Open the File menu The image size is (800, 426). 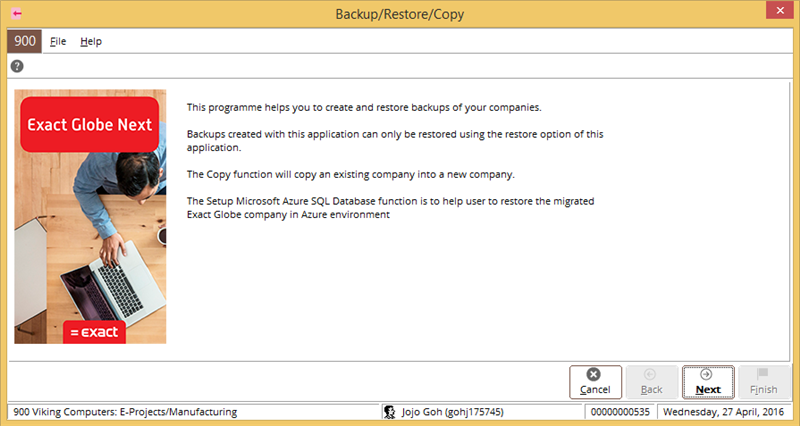[58, 41]
